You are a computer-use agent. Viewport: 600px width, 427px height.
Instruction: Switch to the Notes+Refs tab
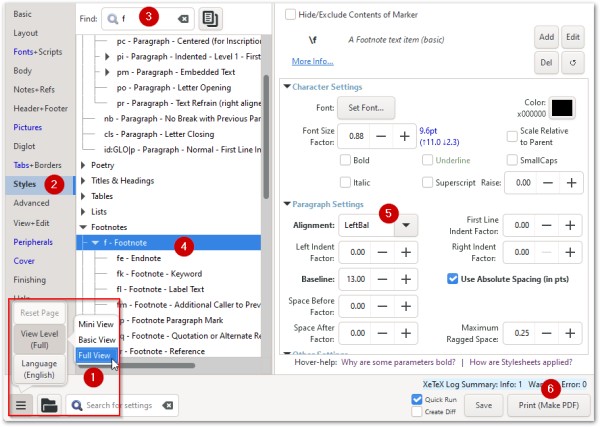coord(34,90)
